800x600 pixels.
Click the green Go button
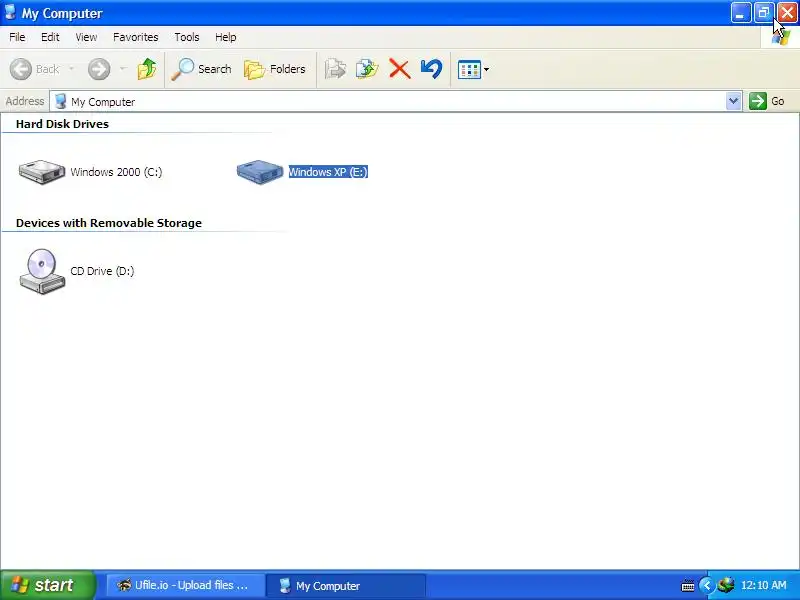766,101
